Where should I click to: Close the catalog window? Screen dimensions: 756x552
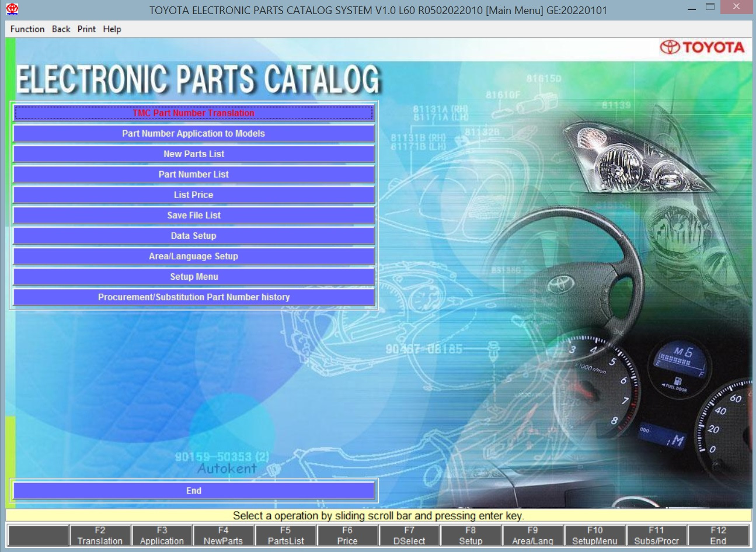(737, 7)
